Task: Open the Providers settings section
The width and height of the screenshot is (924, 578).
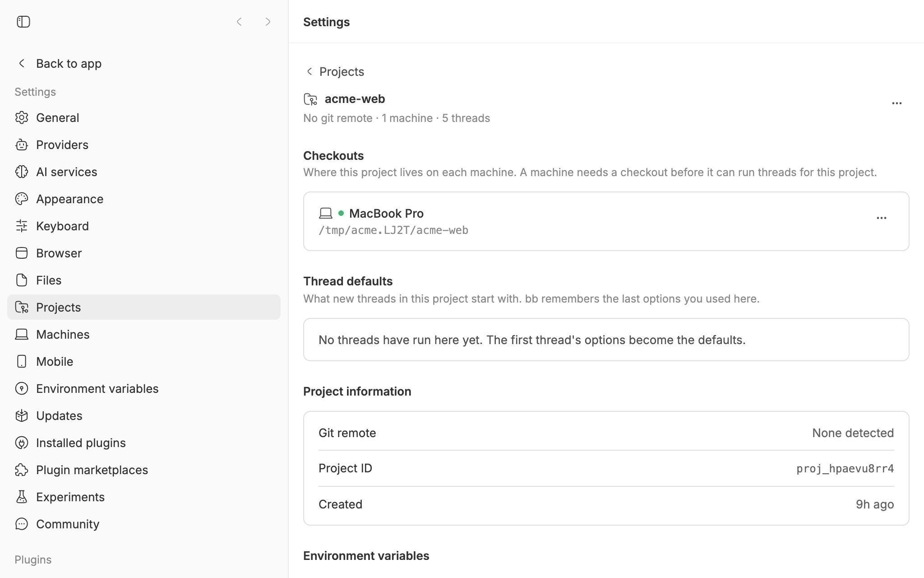Action: coord(144,144)
